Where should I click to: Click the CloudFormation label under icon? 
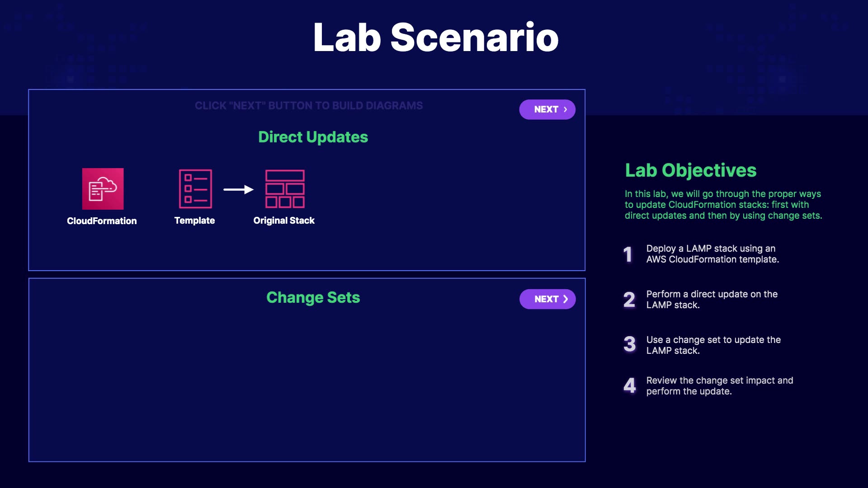point(102,221)
